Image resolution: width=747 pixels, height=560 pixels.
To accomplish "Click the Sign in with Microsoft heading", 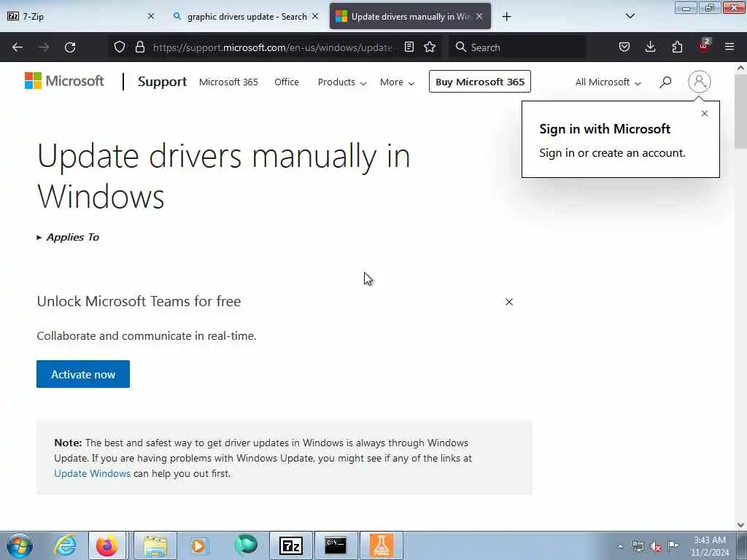I will click(605, 129).
